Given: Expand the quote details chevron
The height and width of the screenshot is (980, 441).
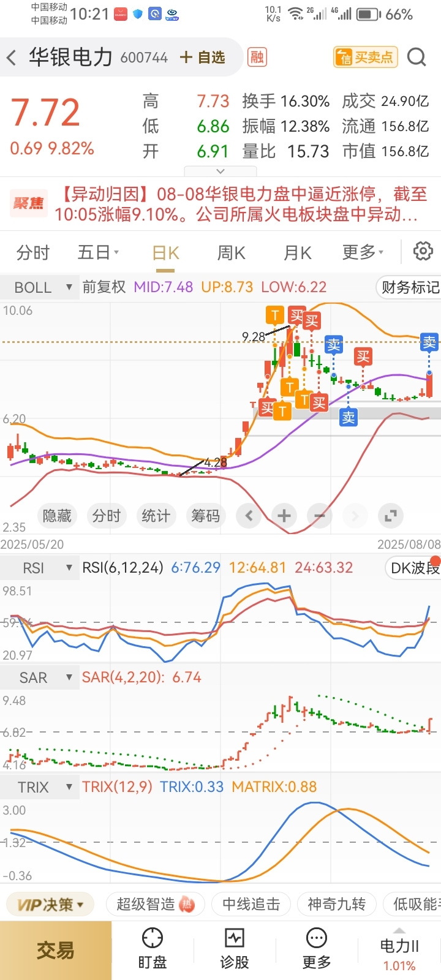Looking at the screenshot, I should coord(221,171).
